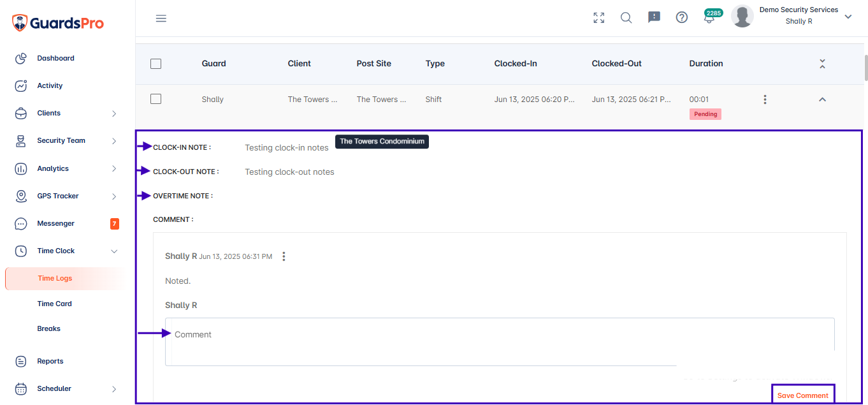
Task: Click the 'Noted.' comment text
Action: pos(178,281)
